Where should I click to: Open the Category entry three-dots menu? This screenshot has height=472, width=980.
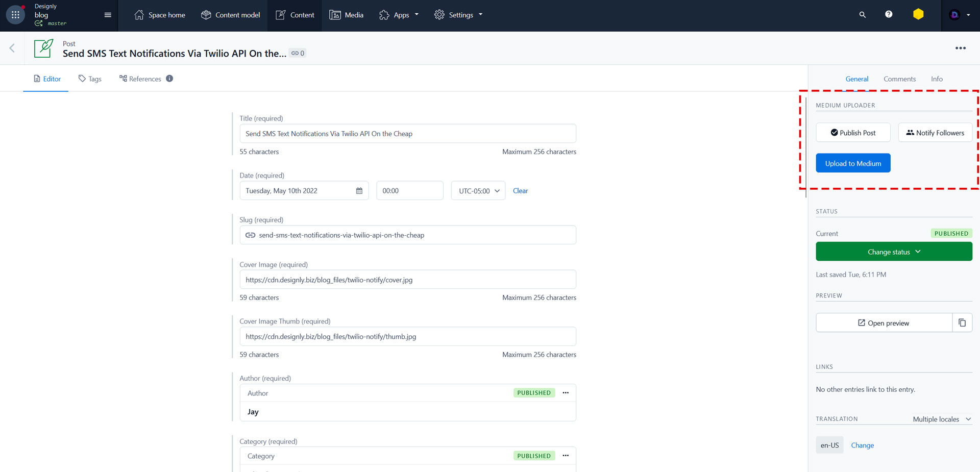(x=566, y=456)
